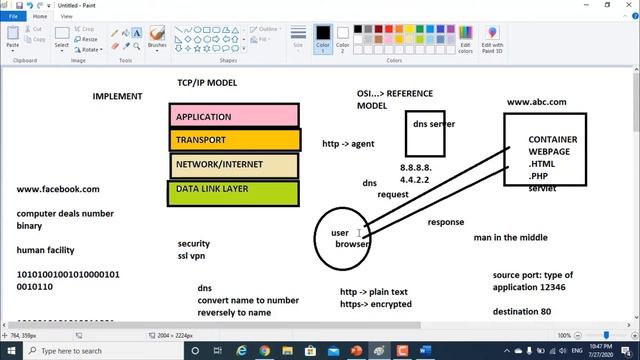Click the zoom slider handle
Image resolution: width=640 pixels, height=360 pixels.
[x=607, y=335]
